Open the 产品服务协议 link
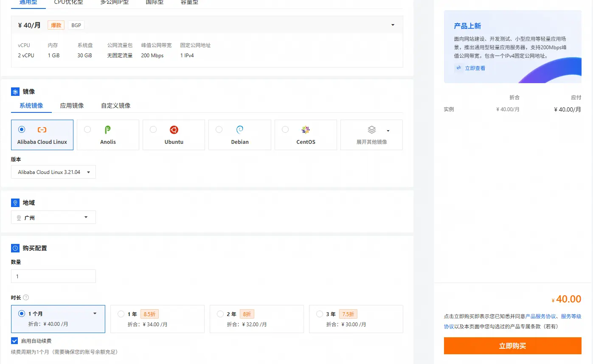The width and height of the screenshot is (593, 364). [540, 316]
